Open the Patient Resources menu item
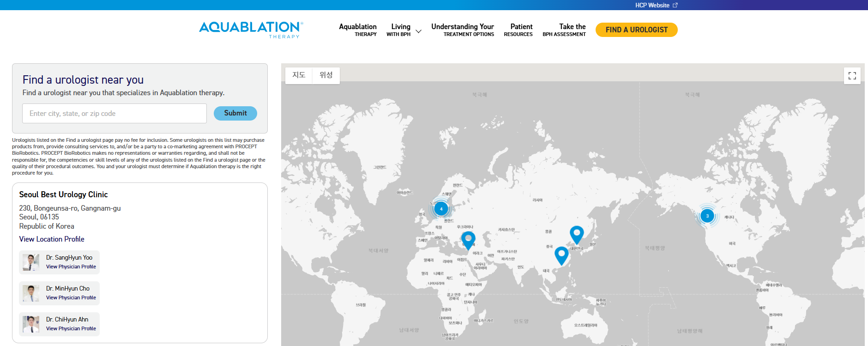Viewport: 868px width, 346px height. (x=518, y=30)
